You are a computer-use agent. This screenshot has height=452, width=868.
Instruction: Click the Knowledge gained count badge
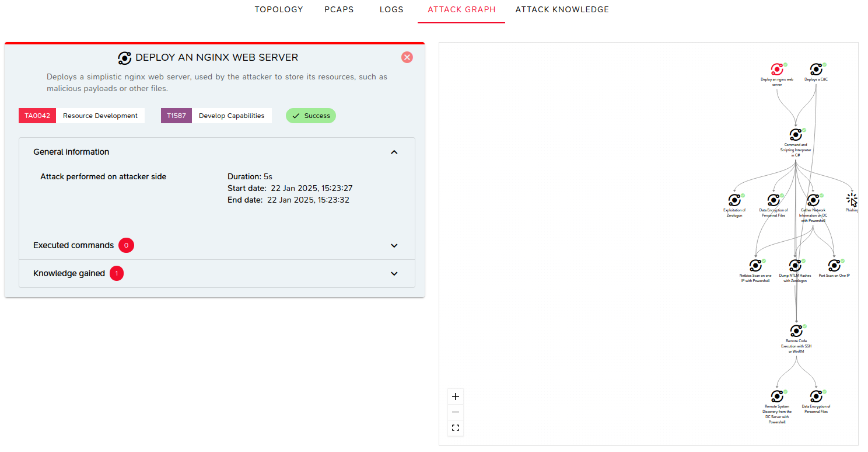(117, 273)
